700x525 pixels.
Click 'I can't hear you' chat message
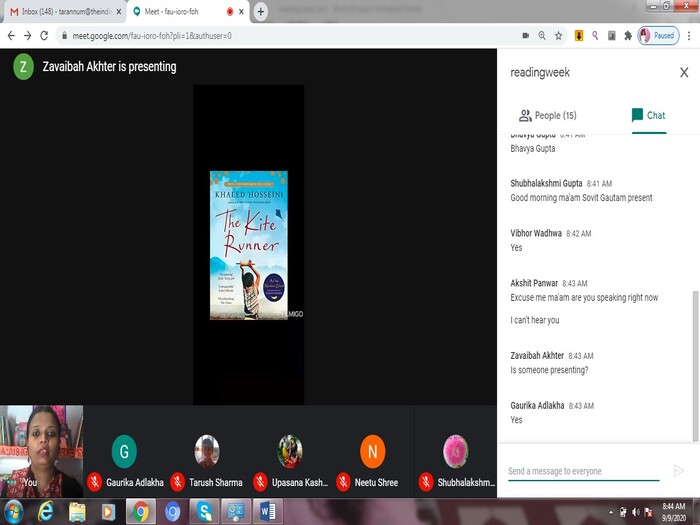tap(534, 320)
